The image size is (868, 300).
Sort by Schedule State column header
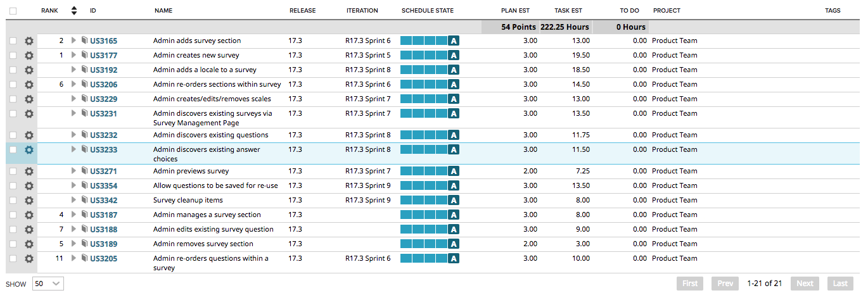click(x=427, y=11)
